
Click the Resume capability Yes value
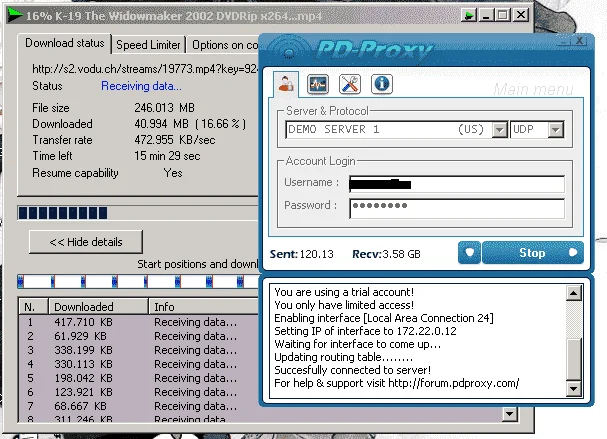pyautogui.click(x=173, y=173)
